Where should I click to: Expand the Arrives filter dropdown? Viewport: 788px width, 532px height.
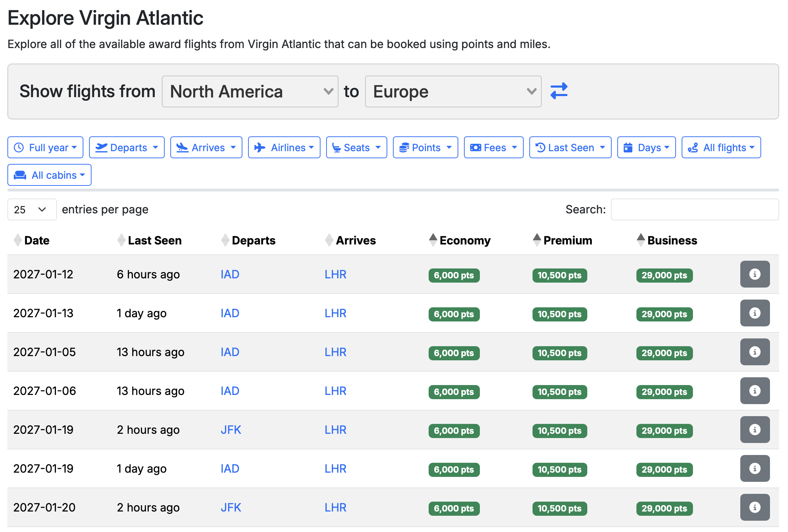[x=206, y=147]
